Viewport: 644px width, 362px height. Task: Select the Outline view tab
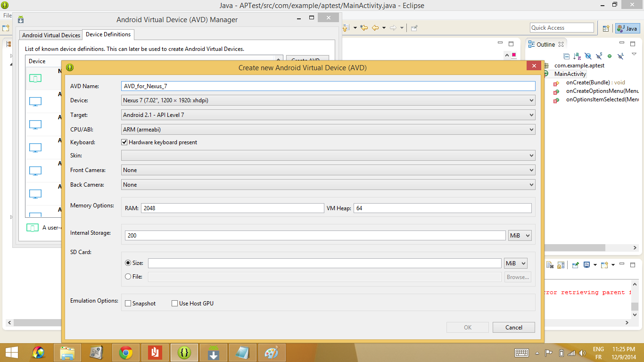pos(546,44)
